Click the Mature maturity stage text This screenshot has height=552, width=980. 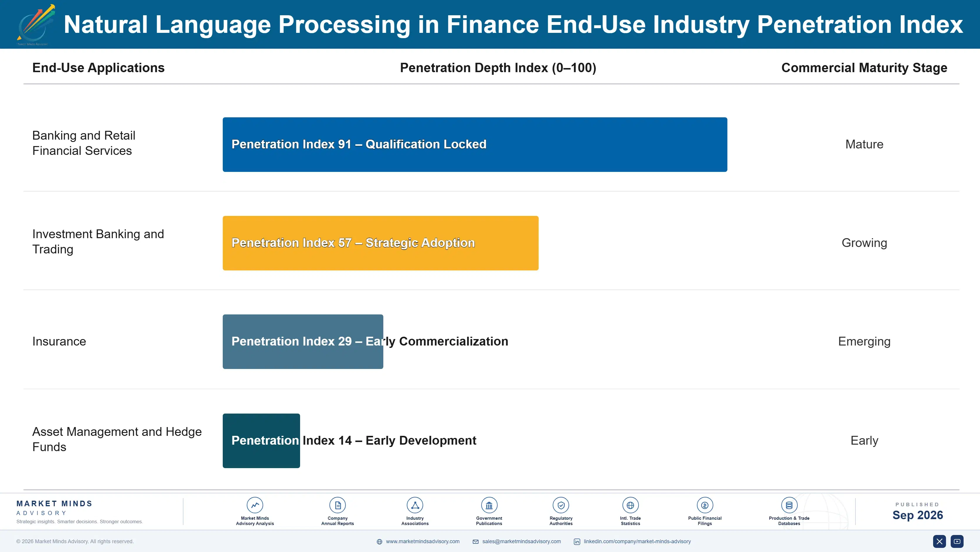point(864,144)
